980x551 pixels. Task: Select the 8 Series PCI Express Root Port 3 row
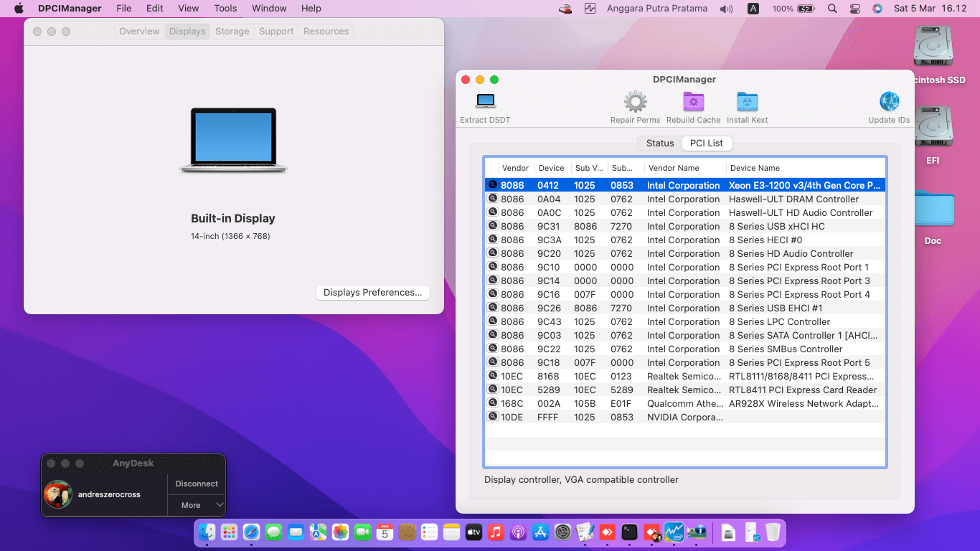click(685, 281)
